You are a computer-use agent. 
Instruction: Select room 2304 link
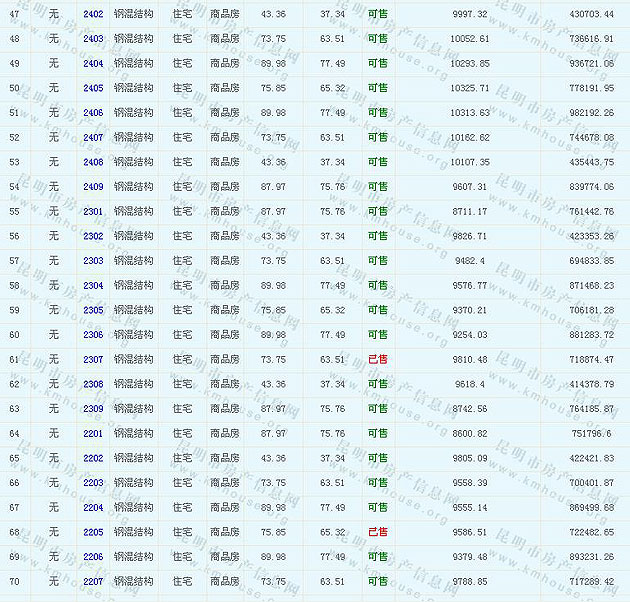click(x=93, y=285)
